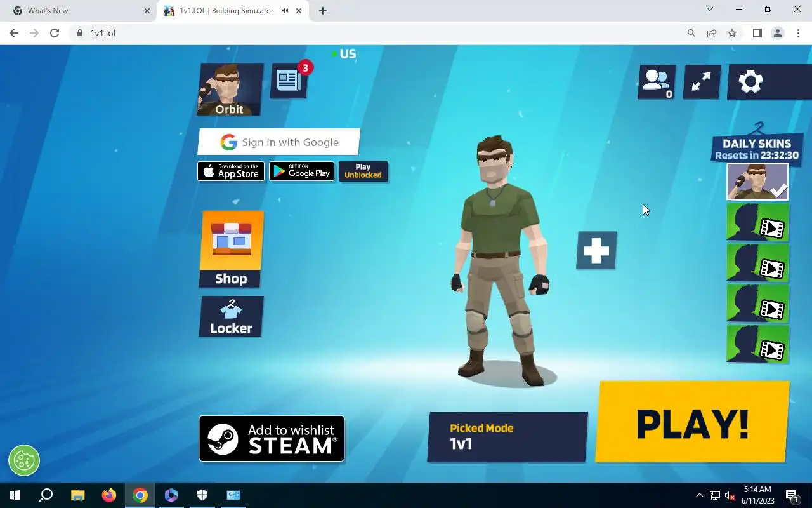
Task: Open the notification center
Action: click(792, 495)
